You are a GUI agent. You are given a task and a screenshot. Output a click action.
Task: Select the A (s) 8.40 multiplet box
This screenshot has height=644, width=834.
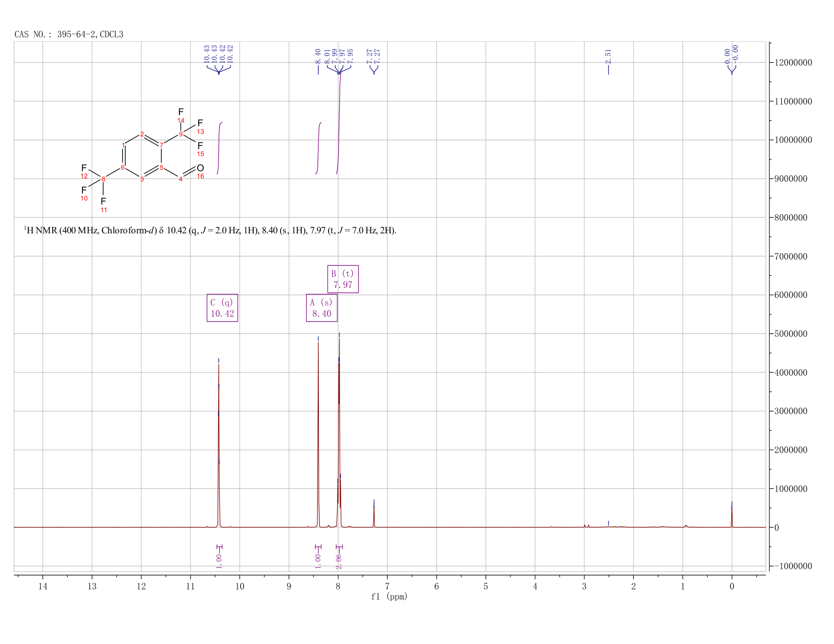point(321,308)
